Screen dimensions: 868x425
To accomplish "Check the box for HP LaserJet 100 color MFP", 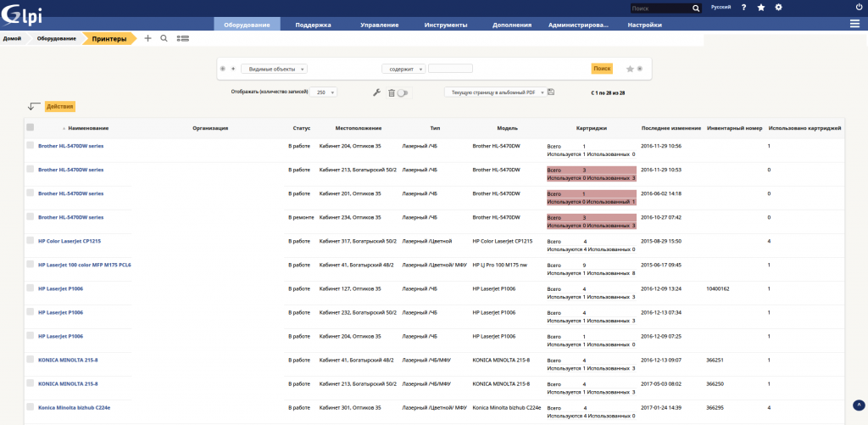I will (x=30, y=264).
